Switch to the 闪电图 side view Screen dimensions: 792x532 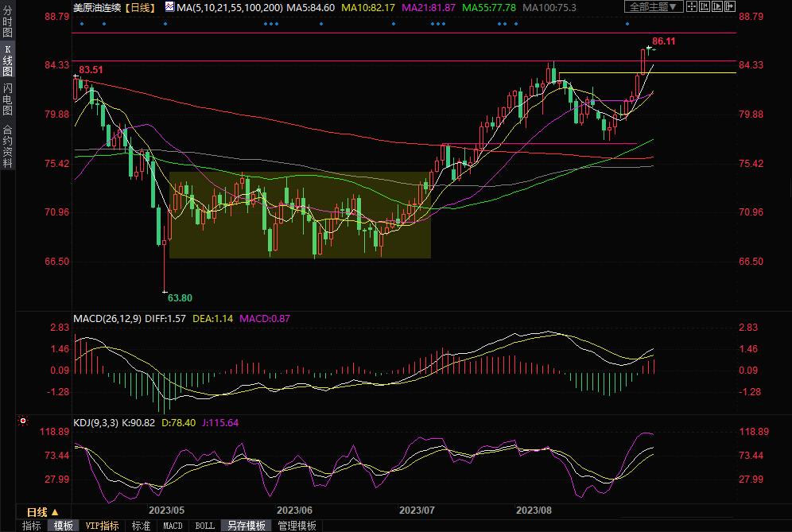tap(7, 99)
